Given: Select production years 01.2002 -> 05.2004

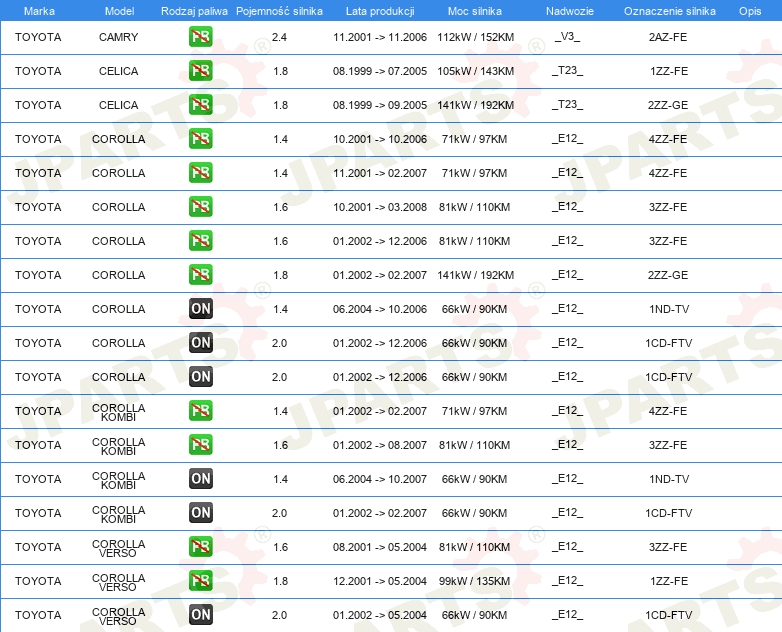Looking at the screenshot, I should pos(380,615).
